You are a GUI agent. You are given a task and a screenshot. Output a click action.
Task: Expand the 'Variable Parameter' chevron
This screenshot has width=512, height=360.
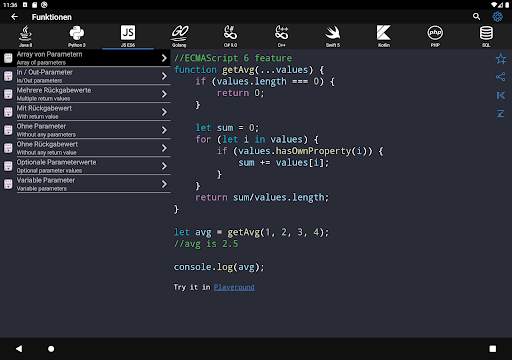click(164, 184)
